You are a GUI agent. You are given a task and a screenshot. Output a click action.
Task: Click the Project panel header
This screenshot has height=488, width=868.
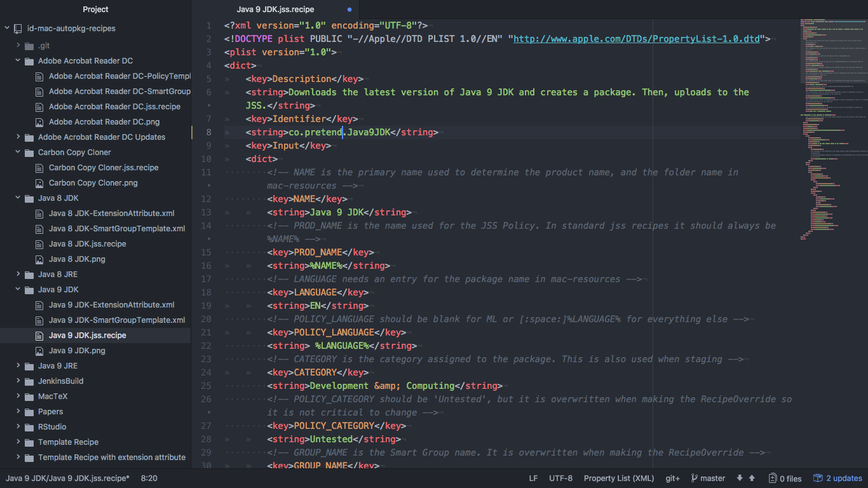pyautogui.click(x=95, y=10)
